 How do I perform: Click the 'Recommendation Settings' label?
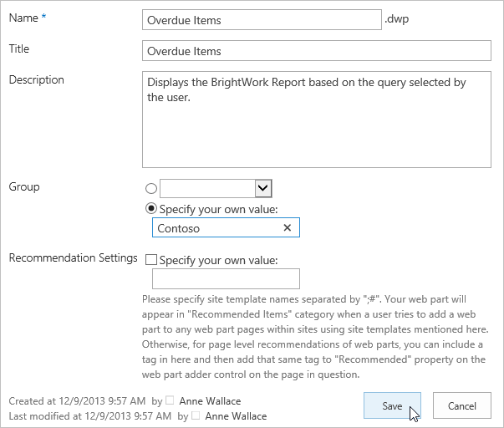click(x=73, y=258)
